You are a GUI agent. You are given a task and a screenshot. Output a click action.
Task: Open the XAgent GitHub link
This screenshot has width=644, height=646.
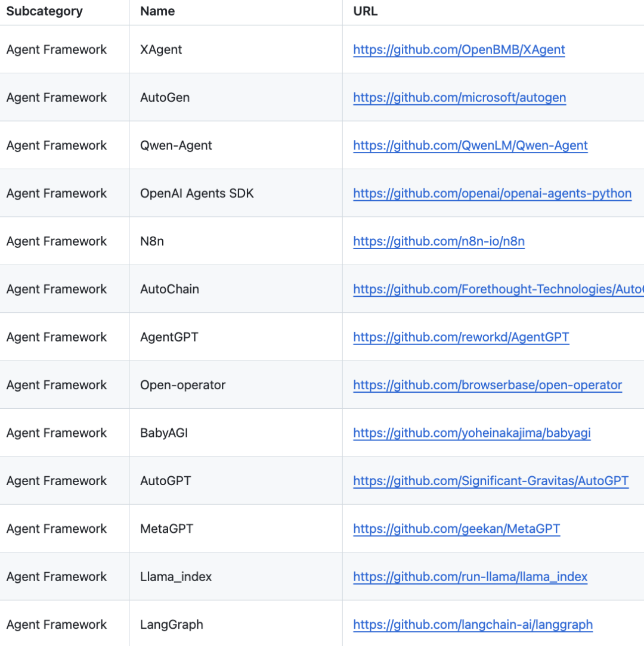pyautogui.click(x=459, y=49)
